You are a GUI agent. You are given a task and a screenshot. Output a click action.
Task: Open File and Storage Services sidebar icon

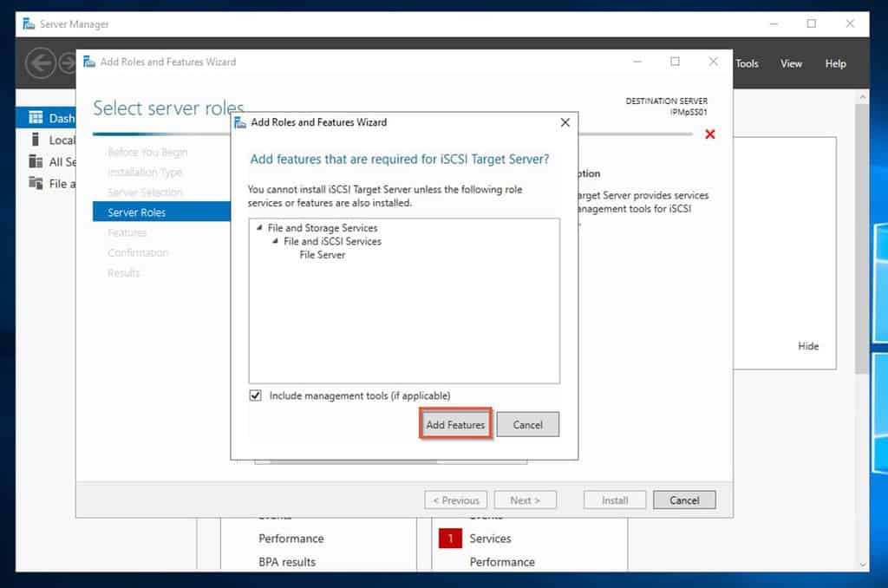(x=36, y=183)
